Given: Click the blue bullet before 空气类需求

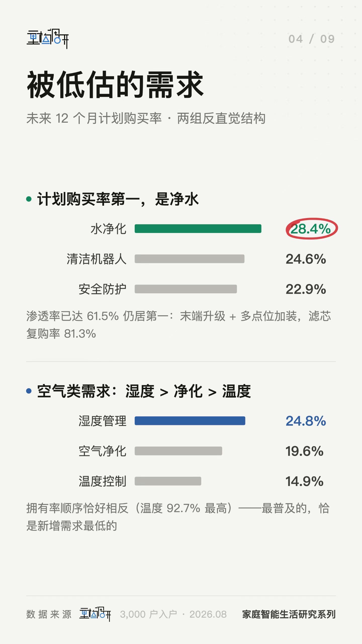Looking at the screenshot, I should pyautogui.click(x=29, y=391).
